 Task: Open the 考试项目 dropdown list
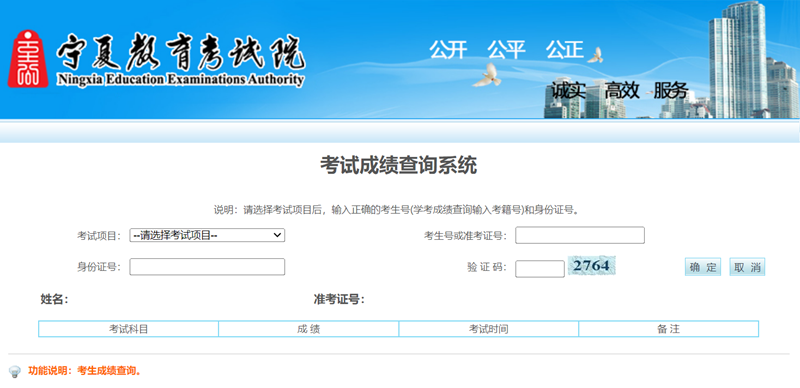click(207, 235)
